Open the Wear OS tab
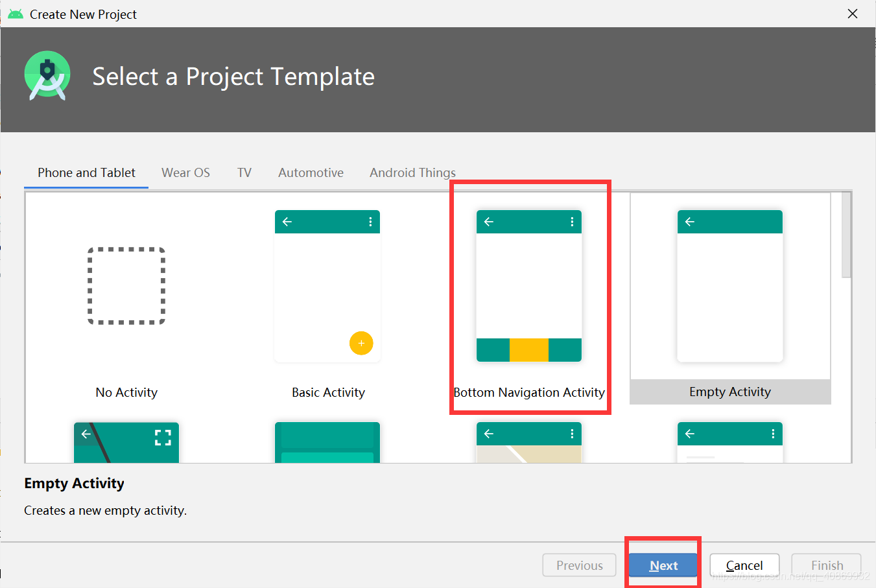This screenshot has height=588, width=876. pyautogui.click(x=185, y=172)
